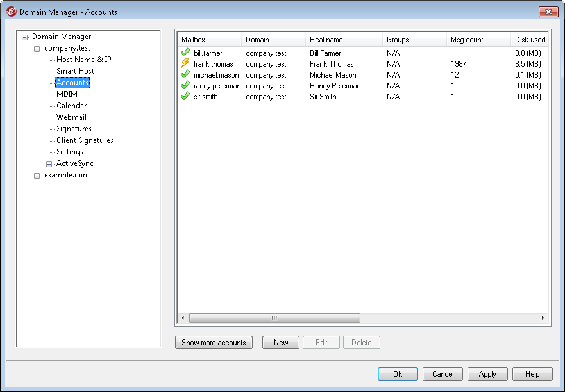
Task: Open Host Name & IP settings
Action: click(83, 60)
